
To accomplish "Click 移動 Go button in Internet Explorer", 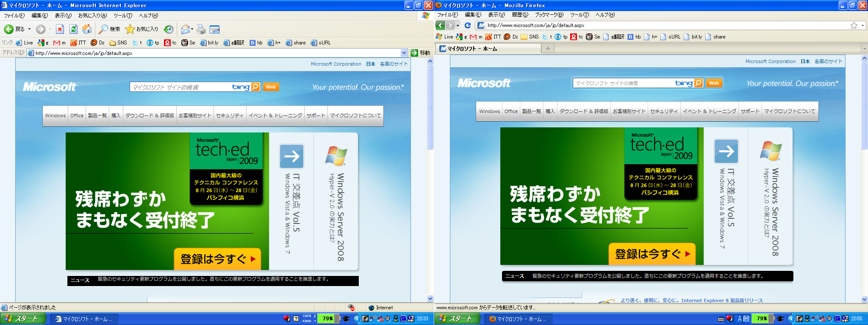I will tap(420, 53).
